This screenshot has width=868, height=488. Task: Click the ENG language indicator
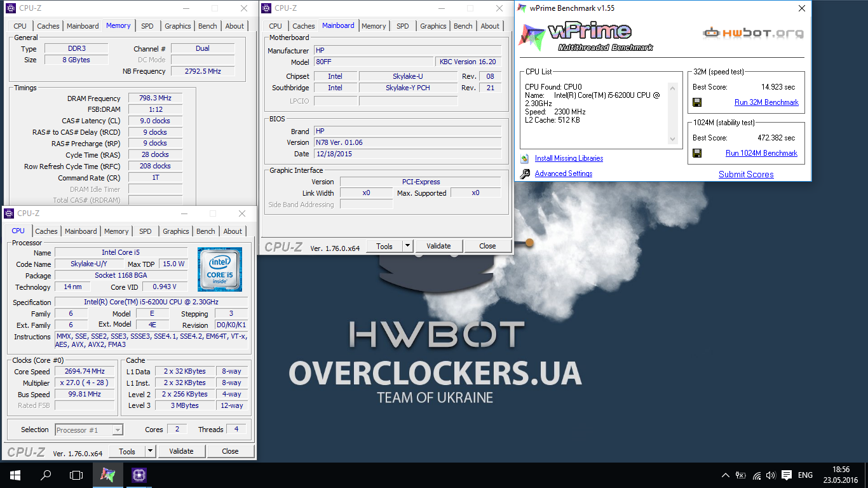pos(805,475)
